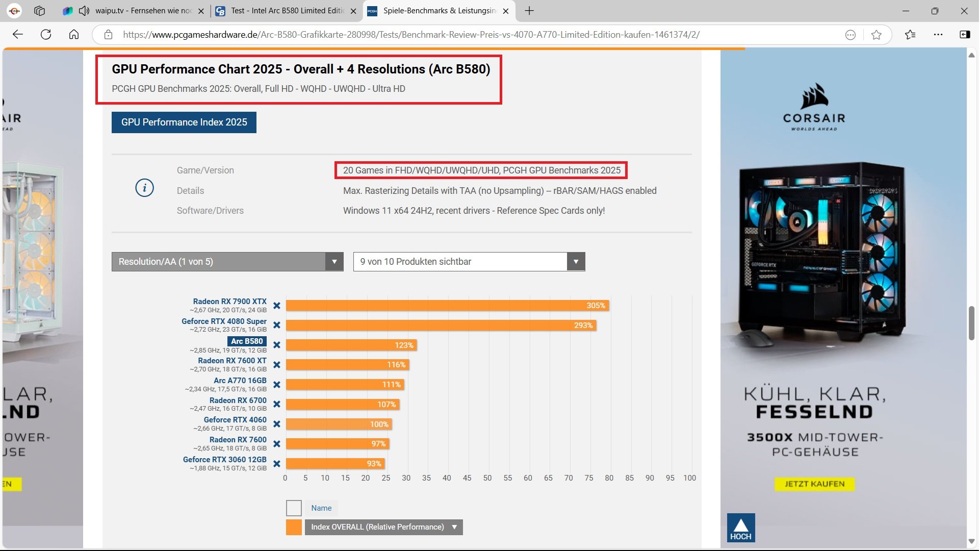The width and height of the screenshot is (980, 551).
Task: Click the browser refresh icon
Action: coord(46,35)
